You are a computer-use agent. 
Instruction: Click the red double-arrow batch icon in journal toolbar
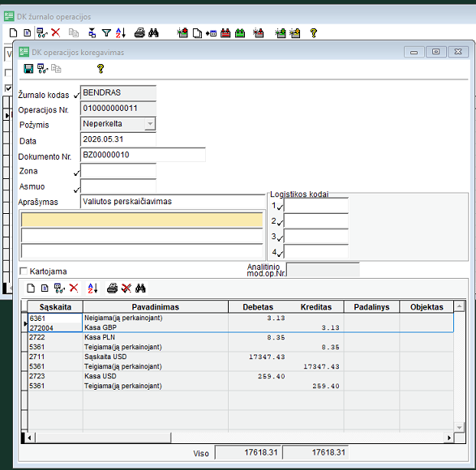pyautogui.click(x=225, y=32)
